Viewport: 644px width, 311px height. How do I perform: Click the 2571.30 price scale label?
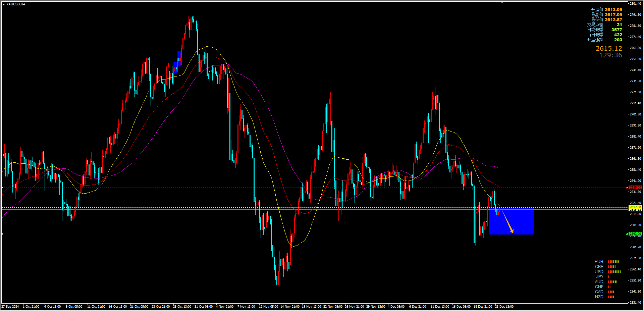(636, 258)
